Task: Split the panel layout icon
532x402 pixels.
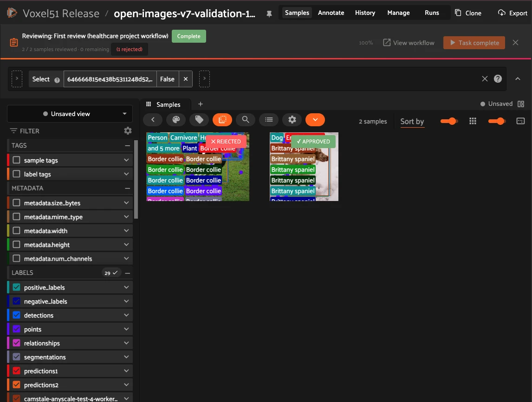Action: pos(521,104)
